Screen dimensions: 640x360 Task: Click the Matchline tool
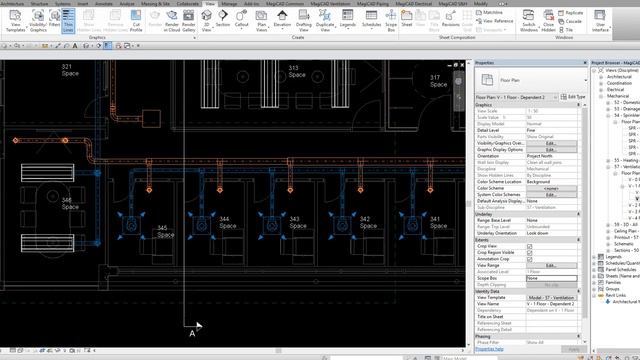click(x=489, y=13)
